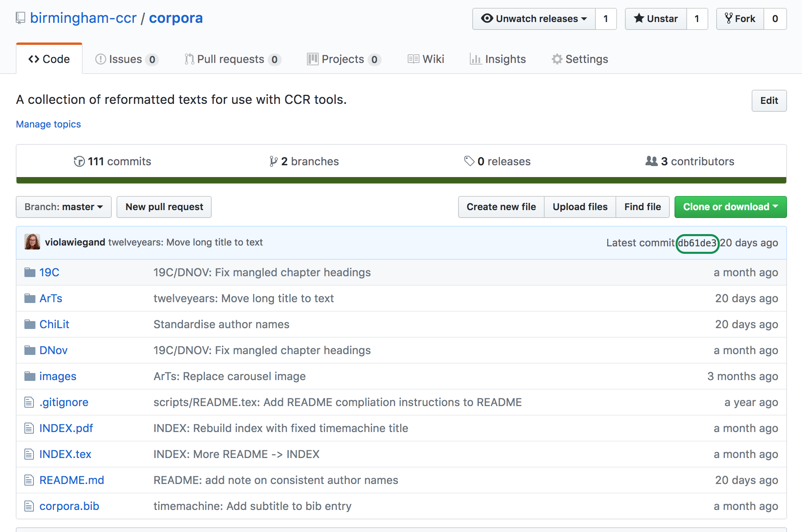Click the Settings gear icon
The height and width of the screenshot is (532, 802).
pos(557,59)
